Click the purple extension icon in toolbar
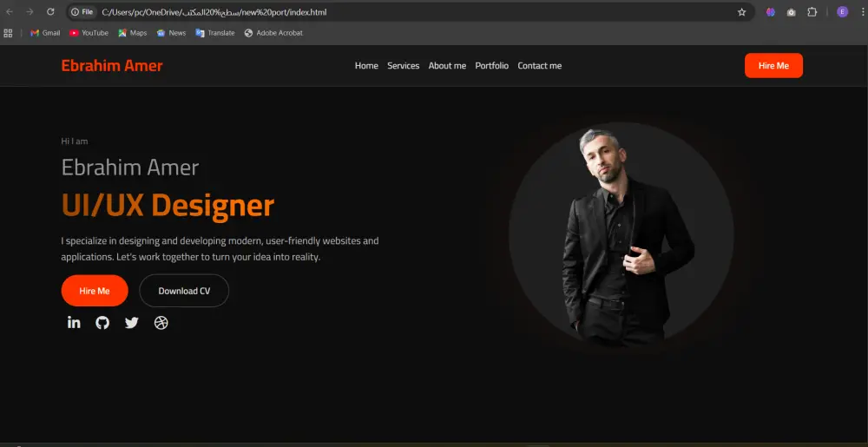The width and height of the screenshot is (868, 447). (771, 12)
